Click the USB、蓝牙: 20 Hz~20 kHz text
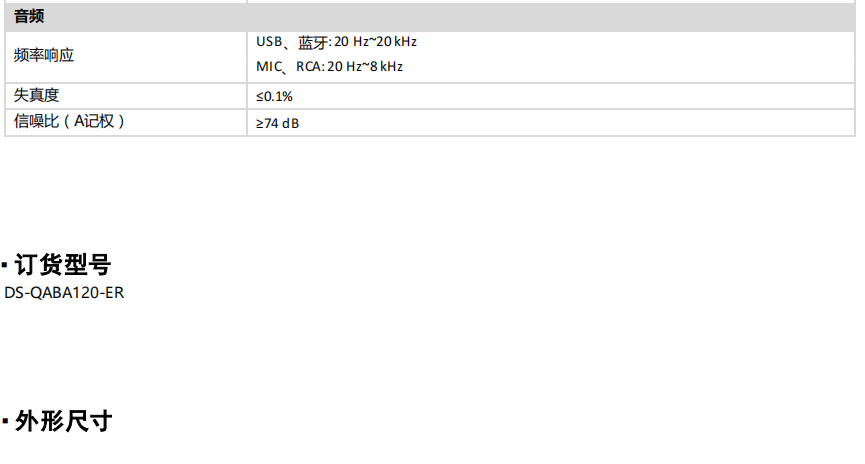The height and width of the screenshot is (464, 865). pos(337,42)
